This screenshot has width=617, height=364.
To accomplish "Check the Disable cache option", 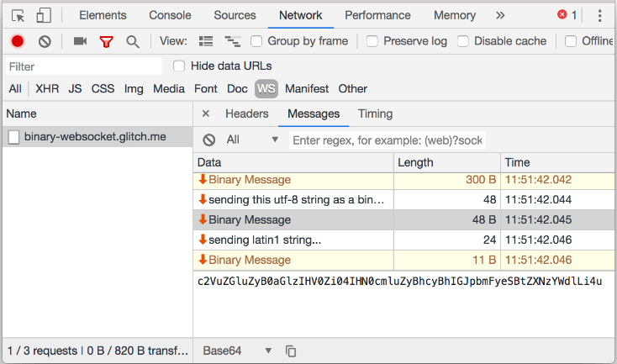I will tap(463, 41).
